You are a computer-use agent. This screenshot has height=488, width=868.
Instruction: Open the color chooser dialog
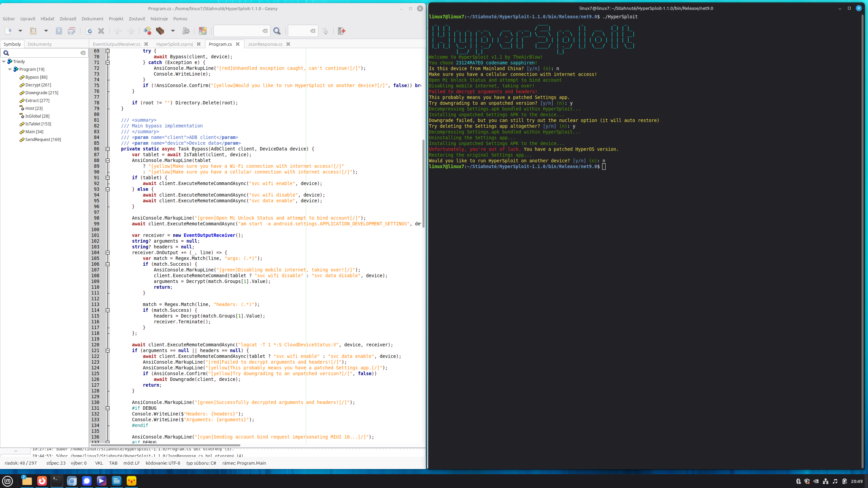(x=203, y=31)
